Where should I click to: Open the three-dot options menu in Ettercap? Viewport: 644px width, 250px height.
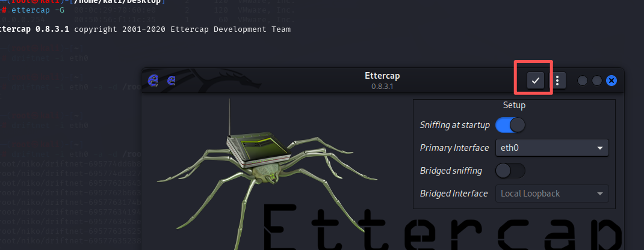point(557,81)
